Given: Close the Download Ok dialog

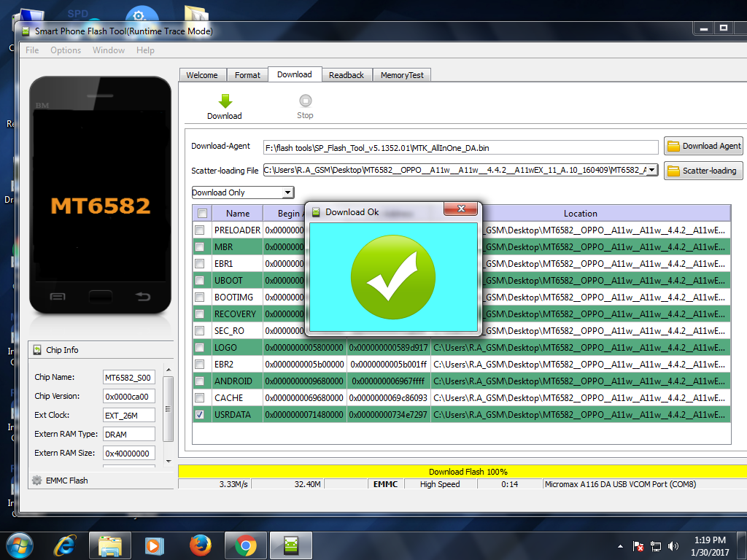Looking at the screenshot, I should click(461, 209).
